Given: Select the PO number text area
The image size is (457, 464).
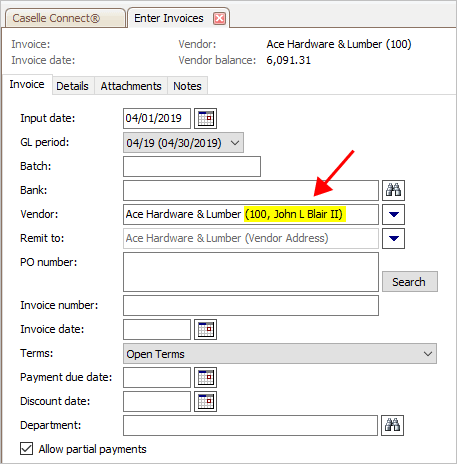Looking at the screenshot, I should coord(251,272).
